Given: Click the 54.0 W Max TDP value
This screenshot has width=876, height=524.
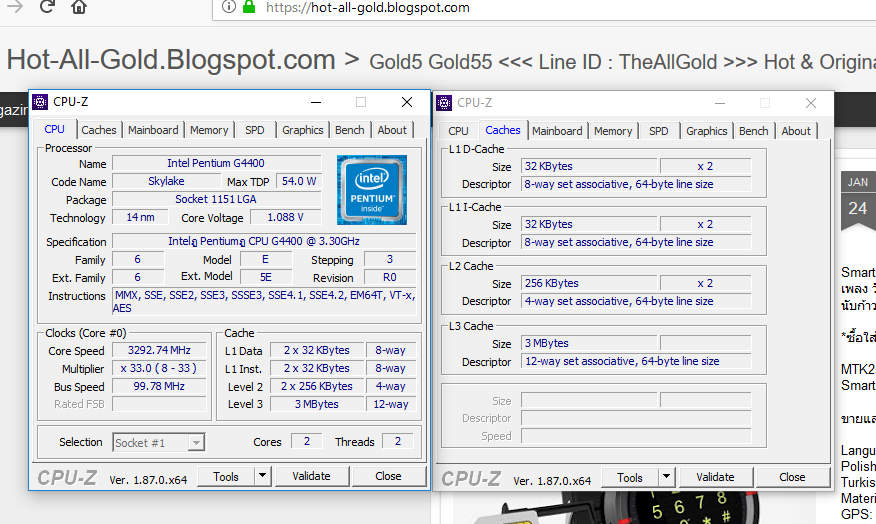Looking at the screenshot, I should (299, 181).
